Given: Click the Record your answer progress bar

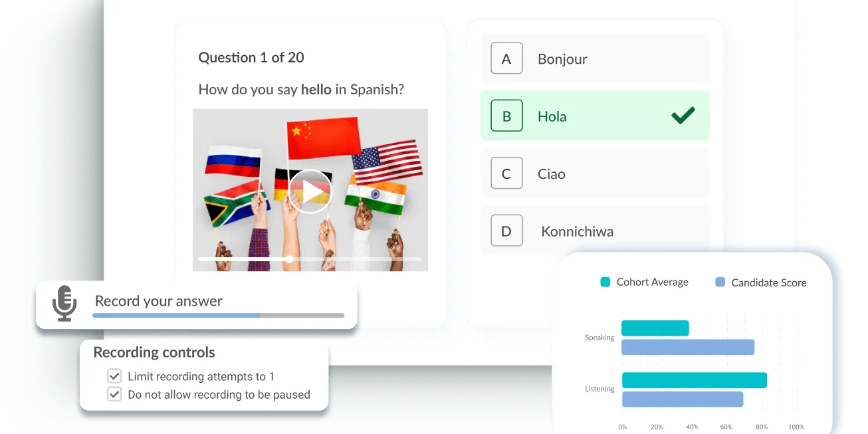Looking at the screenshot, I should (x=218, y=315).
